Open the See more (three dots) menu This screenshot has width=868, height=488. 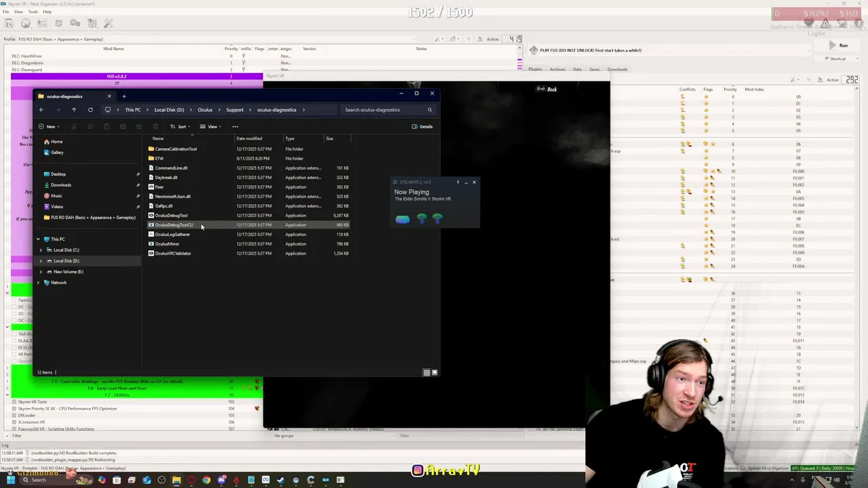[x=235, y=127]
